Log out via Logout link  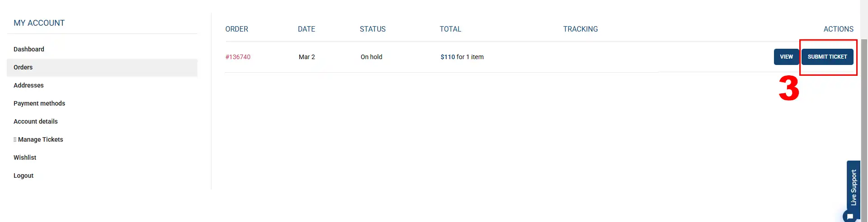[24, 176]
